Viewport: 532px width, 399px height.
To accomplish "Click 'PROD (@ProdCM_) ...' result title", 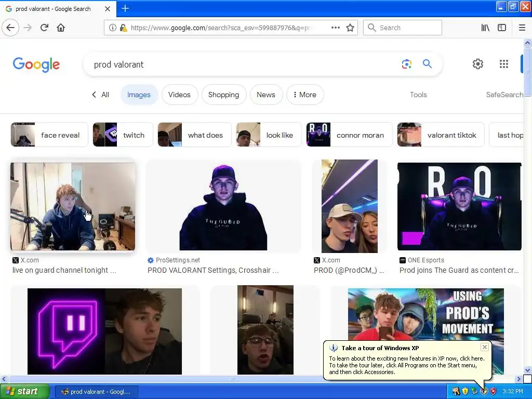I will coord(349,270).
